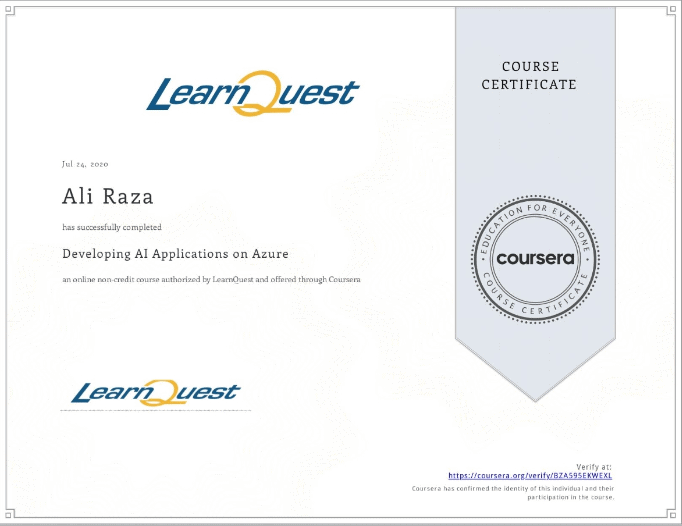Viewport: 682px width, 526px height.
Task: Click the 'Verify at:' label
Action: pyautogui.click(x=594, y=467)
